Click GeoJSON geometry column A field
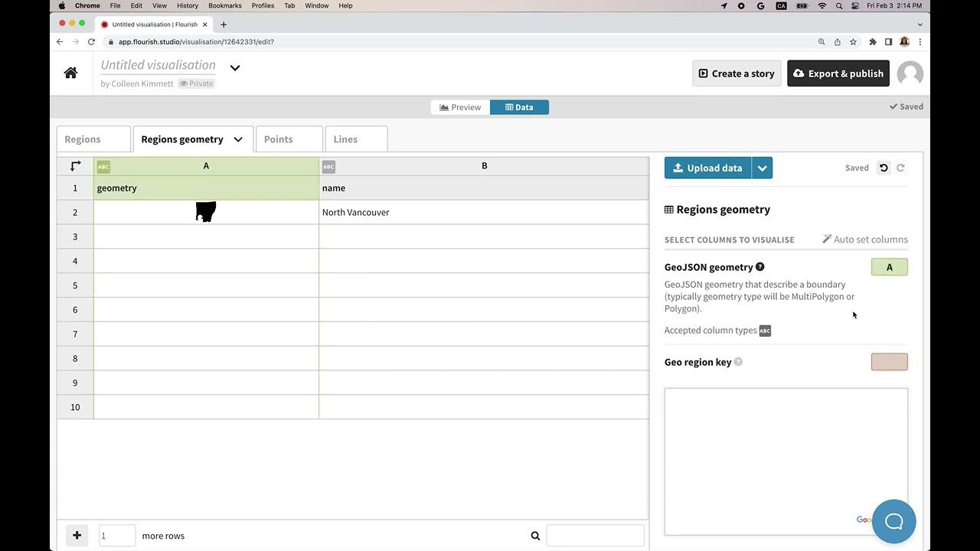This screenshot has width=980, height=551. pyautogui.click(x=890, y=267)
